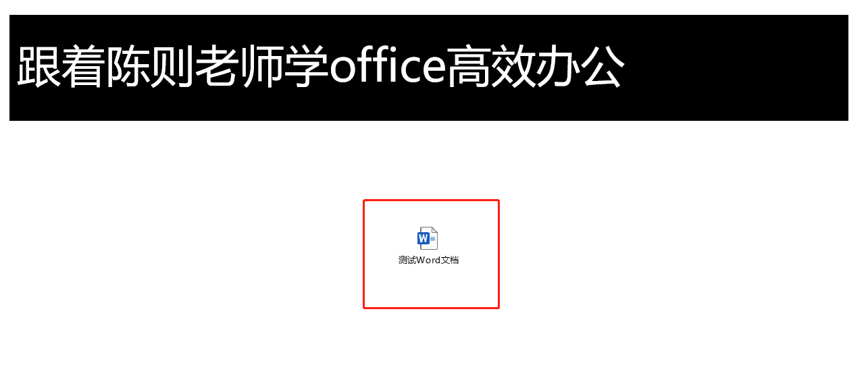Image resolution: width=868 pixels, height=378 pixels.
Task: Click the word 高效 in the title
Action: click(490, 67)
